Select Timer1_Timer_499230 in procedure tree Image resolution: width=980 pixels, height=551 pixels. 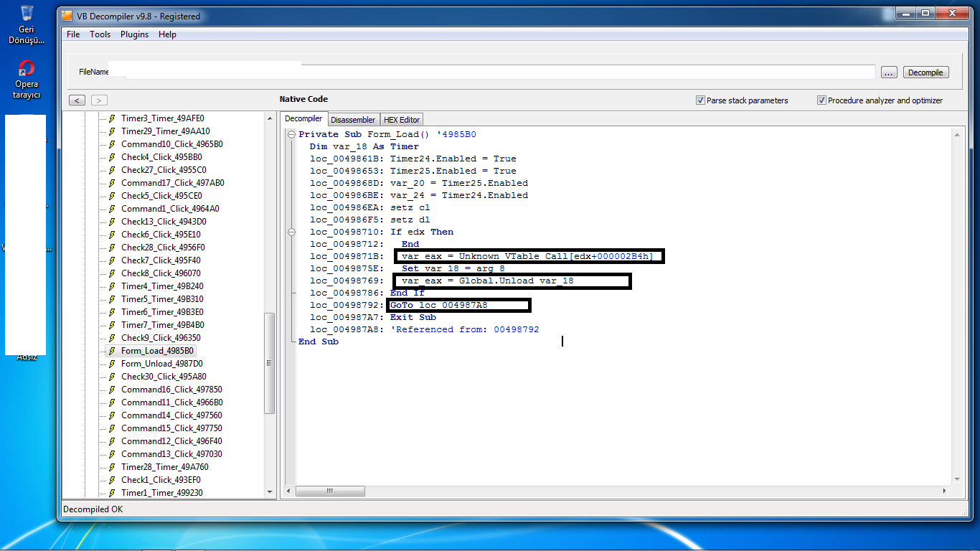[x=162, y=493]
